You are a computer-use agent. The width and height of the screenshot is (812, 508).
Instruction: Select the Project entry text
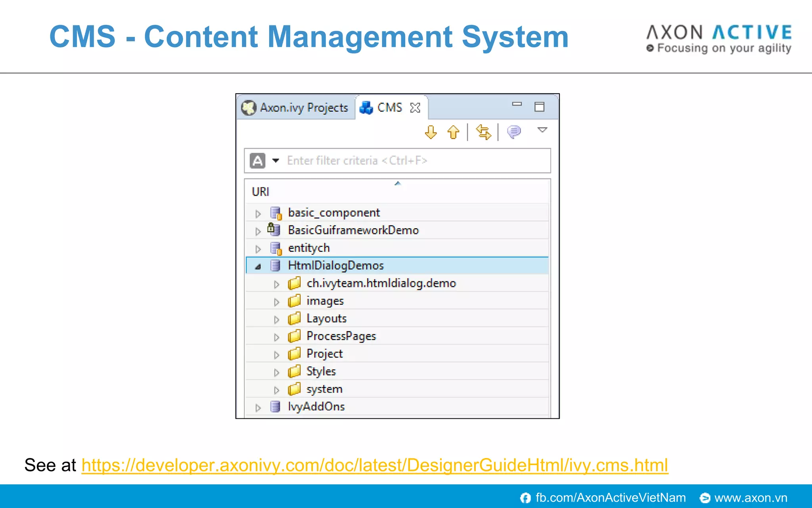(x=324, y=354)
